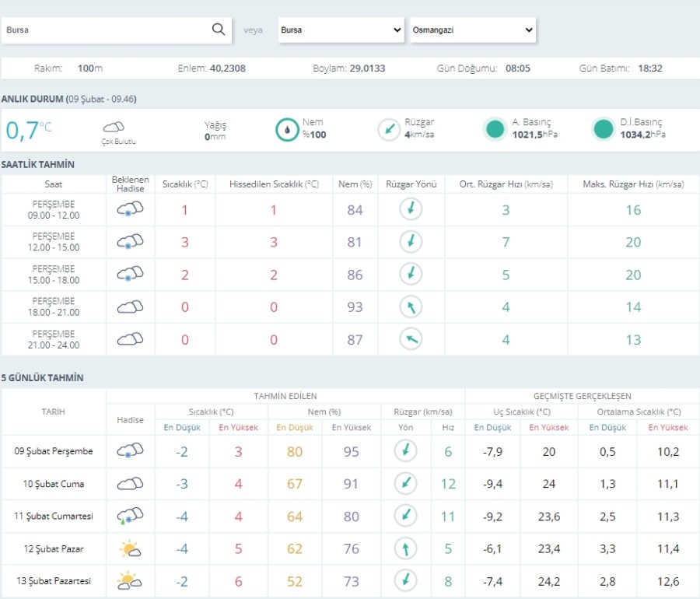Screen dimensions: 700x599
Task: Click the Hissedilen Sıcaklık column header
Action: tap(274, 184)
